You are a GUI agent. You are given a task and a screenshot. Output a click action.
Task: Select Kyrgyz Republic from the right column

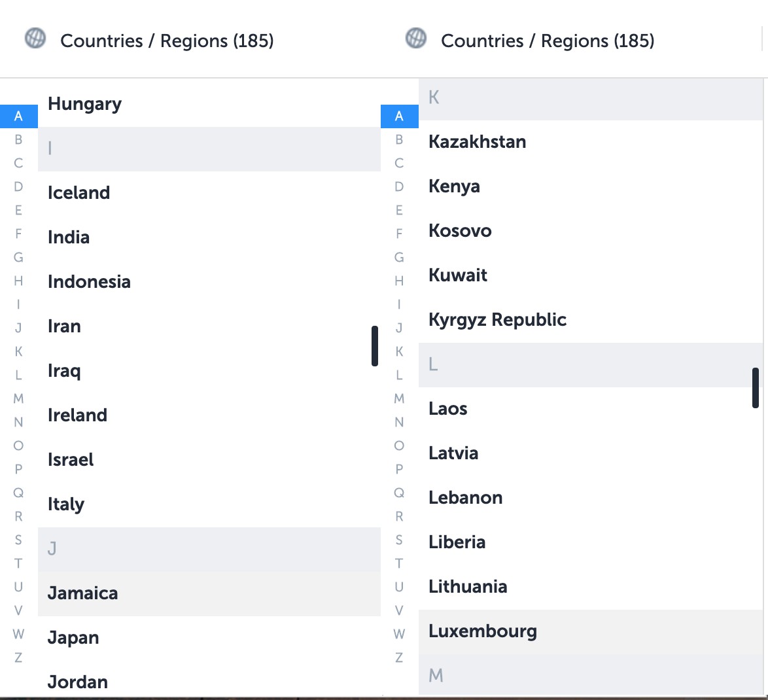pyautogui.click(x=498, y=319)
